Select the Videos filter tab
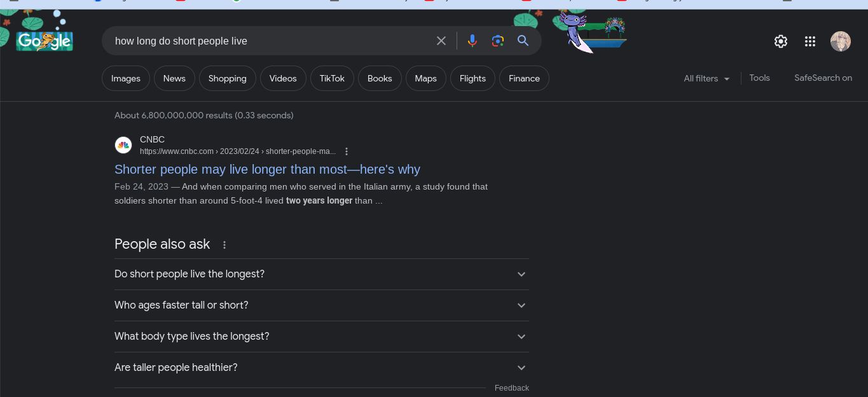This screenshot has height=397, width=868. (283, 78)
